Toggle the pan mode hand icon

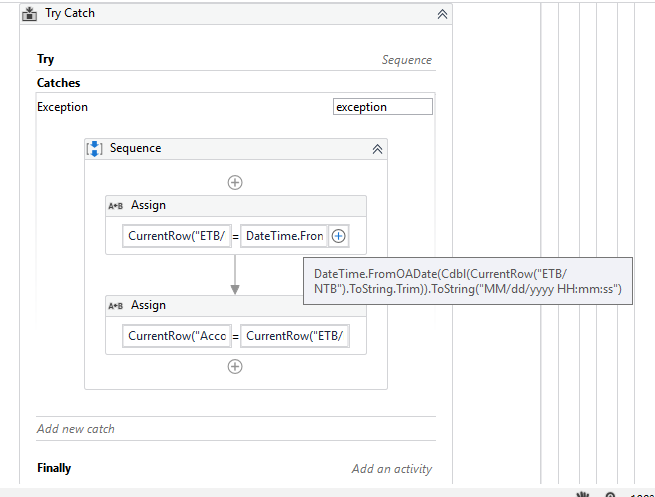[583, 494]
